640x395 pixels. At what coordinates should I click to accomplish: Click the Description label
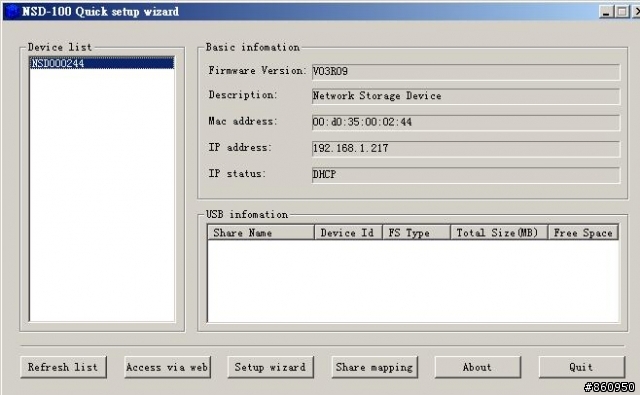243,95
